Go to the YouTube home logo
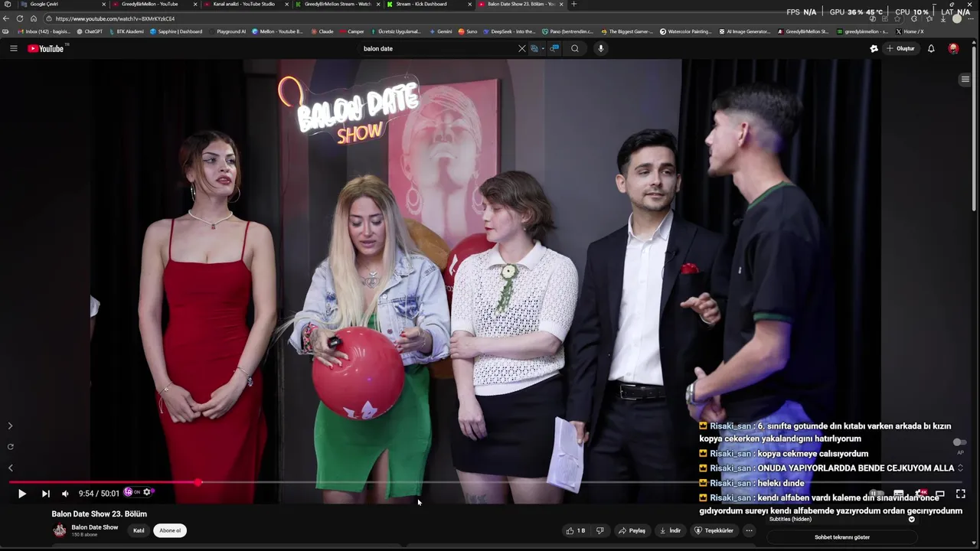Viewport: 980px width, 551px height. [47, 48]
